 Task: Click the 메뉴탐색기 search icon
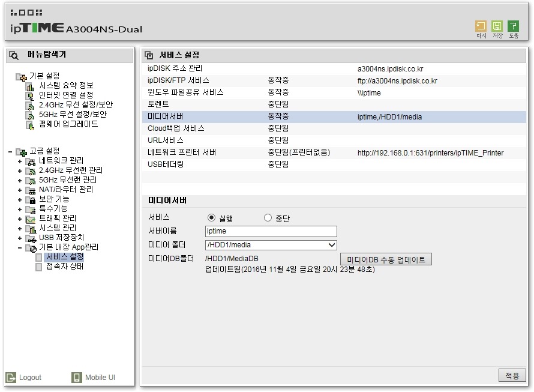point(14,55)
